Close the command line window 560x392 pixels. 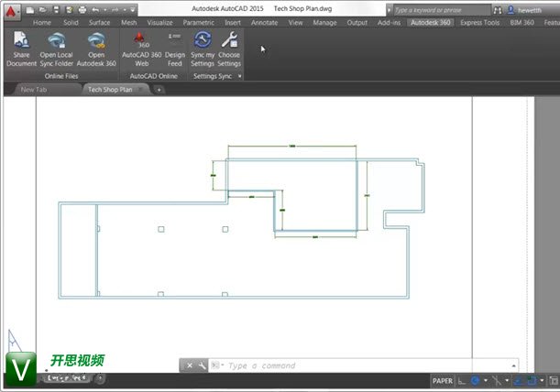190,365
